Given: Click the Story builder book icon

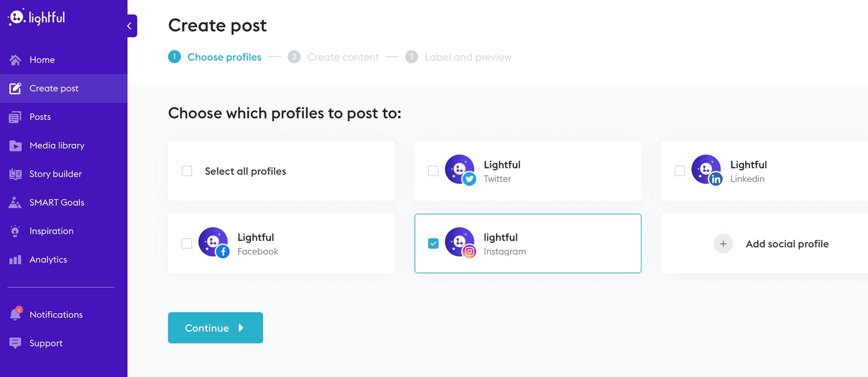Looking at the screenshot, I should (x=16, y=174).
